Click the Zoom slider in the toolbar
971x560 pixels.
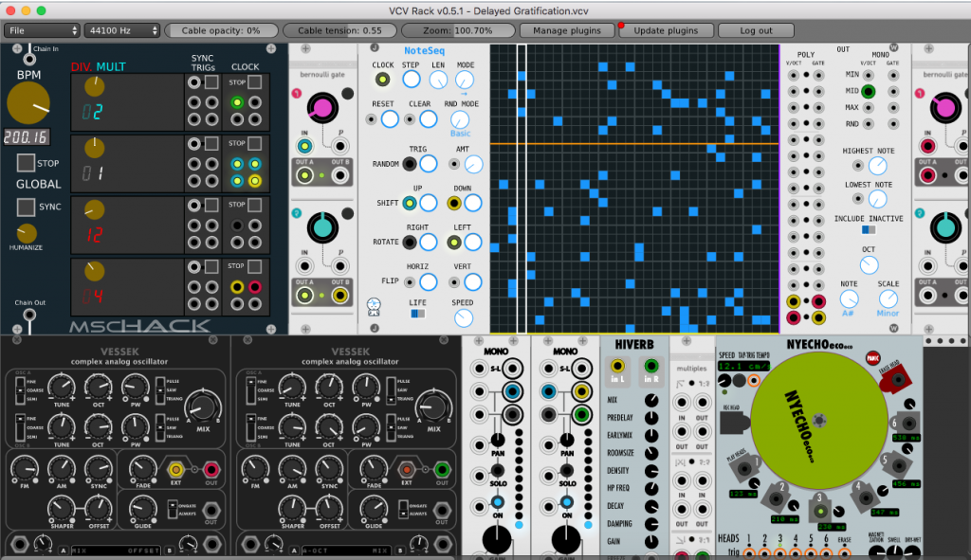click(458, 30)
